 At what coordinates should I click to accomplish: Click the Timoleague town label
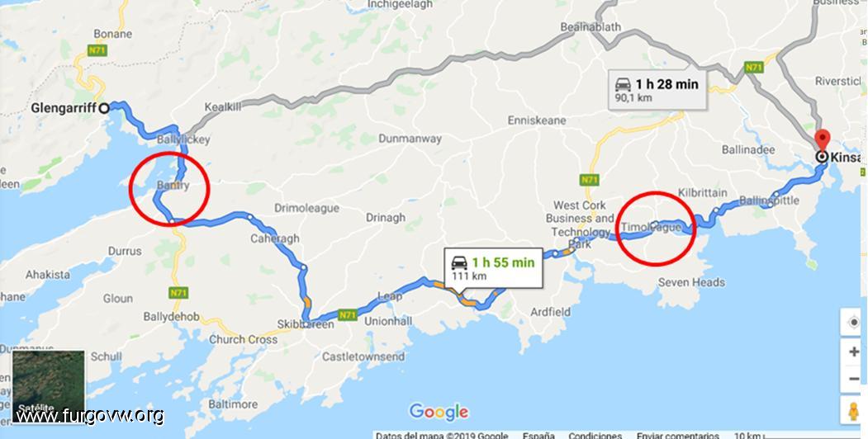(x=651, y=227)
